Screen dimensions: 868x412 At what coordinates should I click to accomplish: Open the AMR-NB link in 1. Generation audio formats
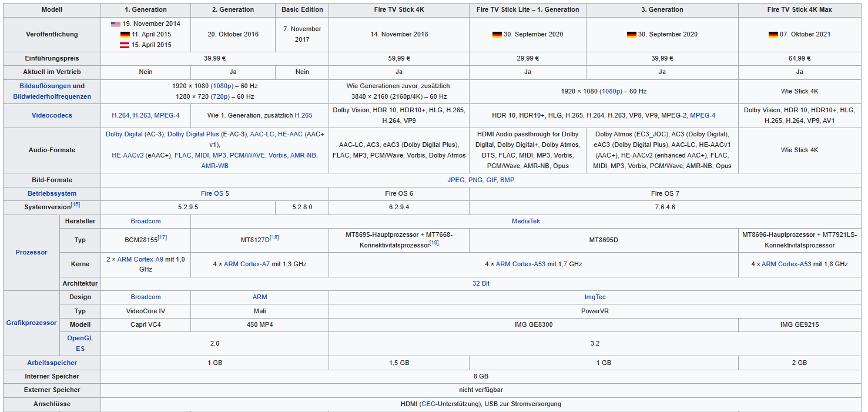click(303, 155)
